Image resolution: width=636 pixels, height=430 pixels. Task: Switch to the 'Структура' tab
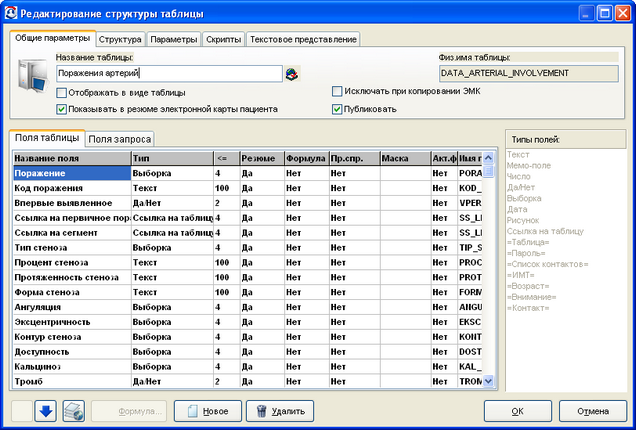pos(120,39)
